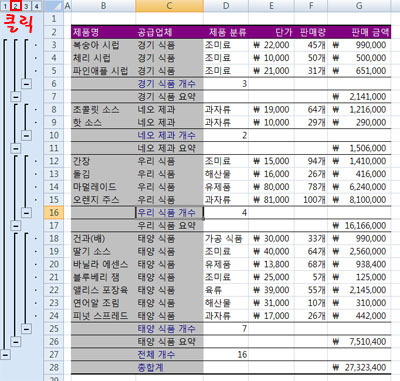This screenshot has height=381, width=400.
Task: Select the 파인애플 시럽 cell
Action: pos(103,71)
